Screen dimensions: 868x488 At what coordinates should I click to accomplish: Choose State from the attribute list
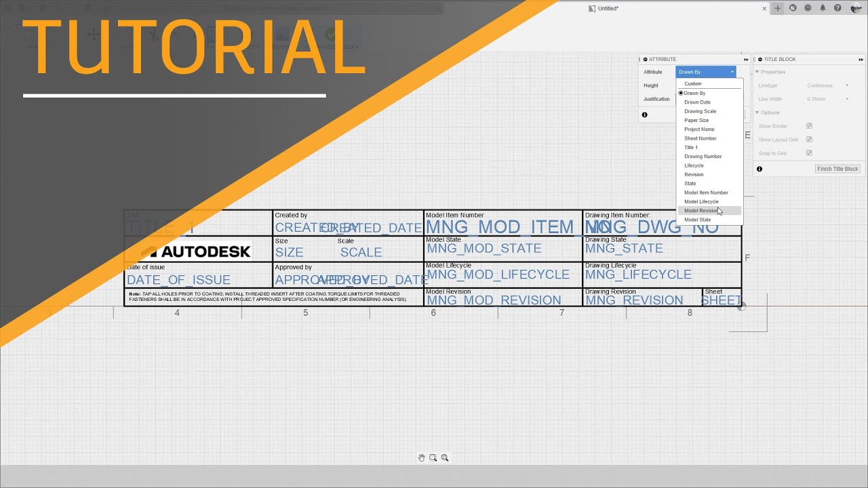(709, 184)
